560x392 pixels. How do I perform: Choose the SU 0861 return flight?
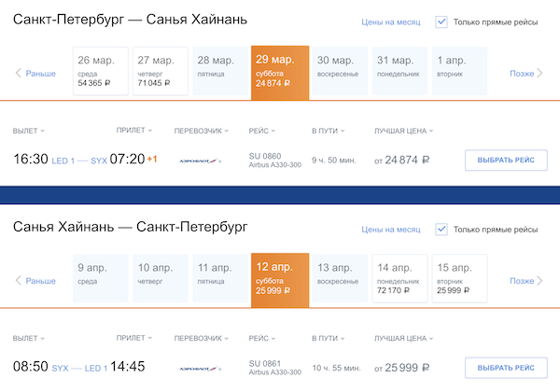505,368
